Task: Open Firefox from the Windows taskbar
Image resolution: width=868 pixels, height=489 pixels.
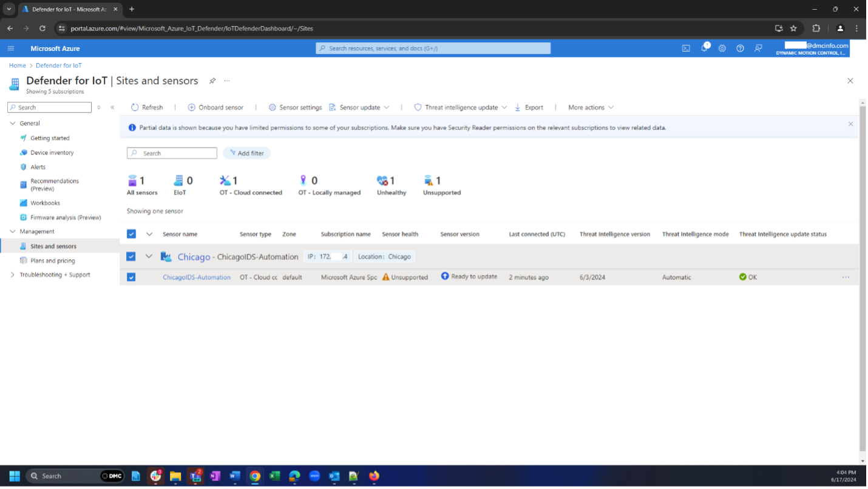Action: tap(374, 476)
